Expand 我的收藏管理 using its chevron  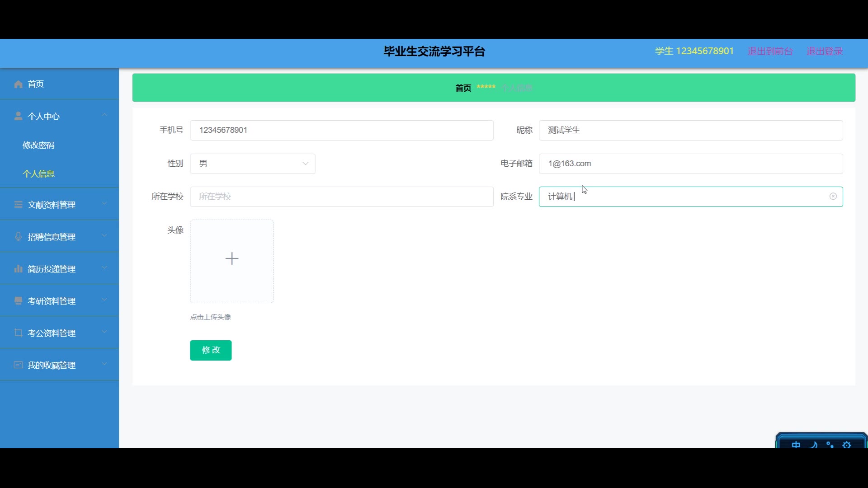pyautogui.click(x=104, y=364)
